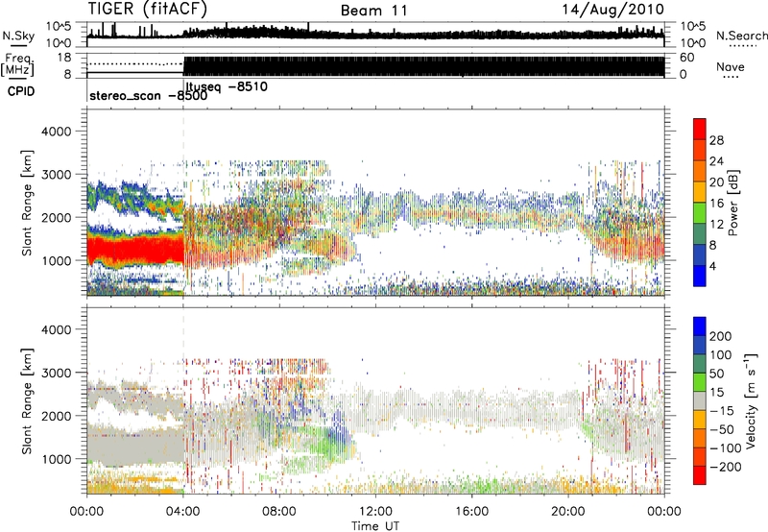Image resolution: width=768 pixels, height=532 pixels.
Task: Click the 'CPID' row label
Action: (x=21, y=91)
